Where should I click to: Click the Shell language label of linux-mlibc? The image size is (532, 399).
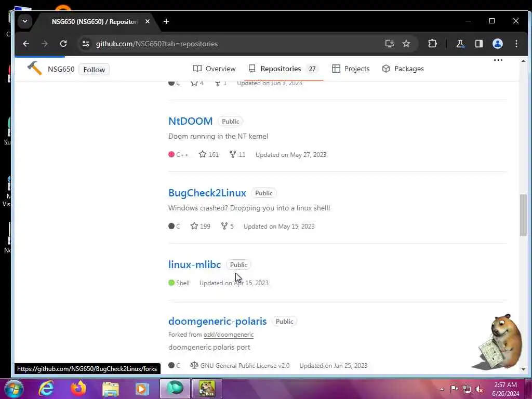pos(179,283)
